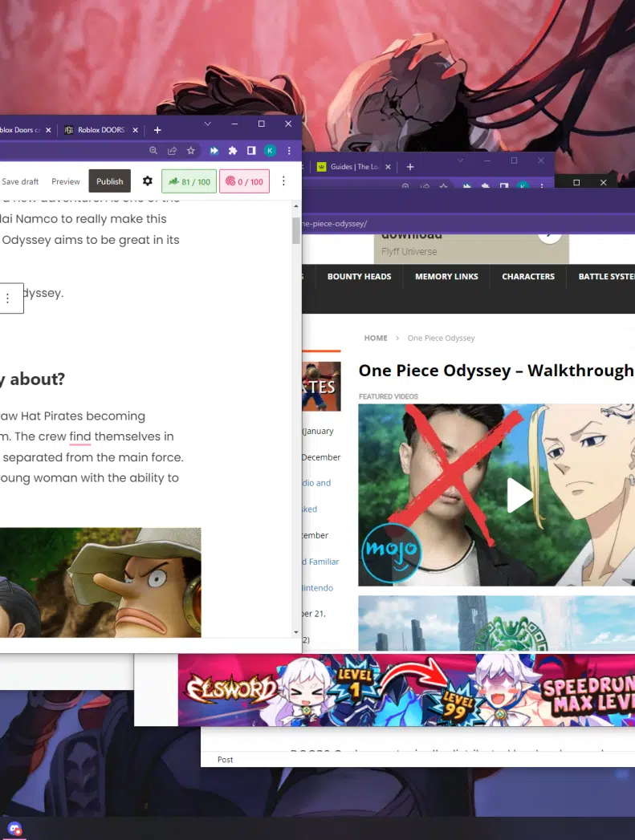
Task: Close the dark window behind the Guides window
Action: tap(604, 182)
